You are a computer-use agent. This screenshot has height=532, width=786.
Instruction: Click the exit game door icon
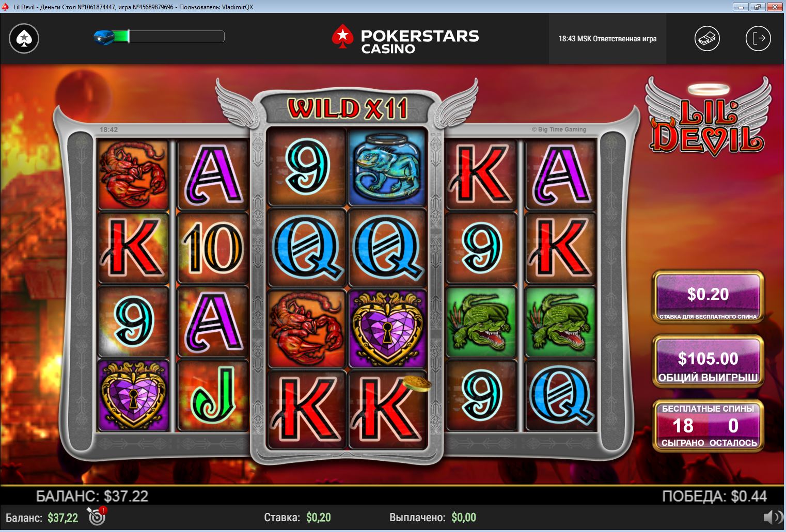click(758, 38)
